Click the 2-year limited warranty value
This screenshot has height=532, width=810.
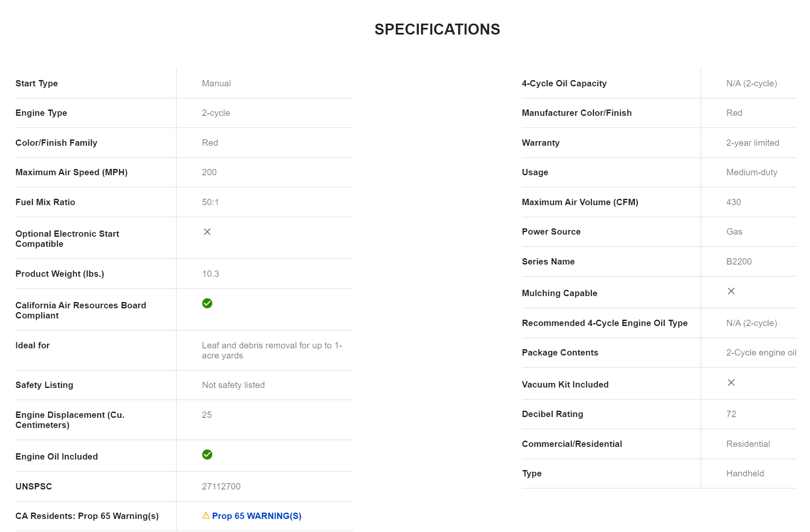pyautogui.click(x=752, y=143)
